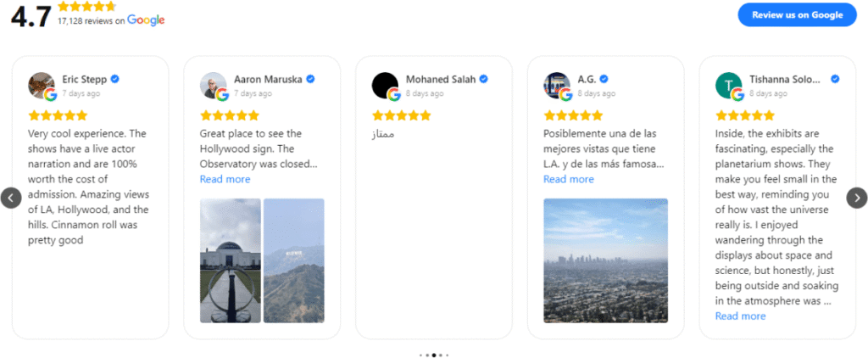The width and height of the screenshot is (868, 358).
Task: Select the last carousel pagination dot
Action: point(448,355)
